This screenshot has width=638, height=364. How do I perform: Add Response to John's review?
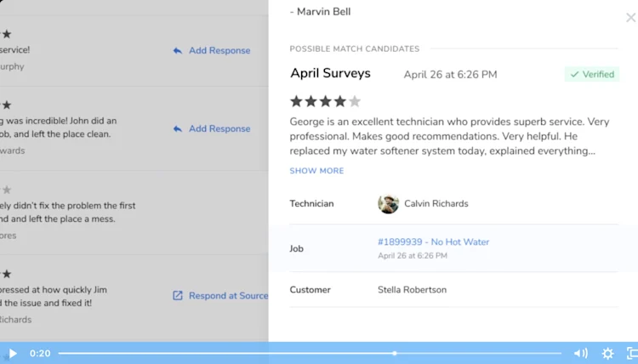click(219, 128)
